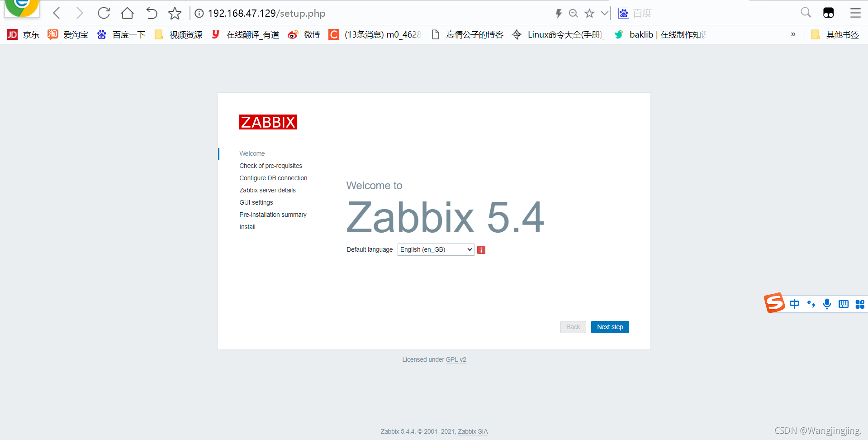Open the 其他书签 folder
Viewport: 868px width, 440px height.
coord(835,34)
